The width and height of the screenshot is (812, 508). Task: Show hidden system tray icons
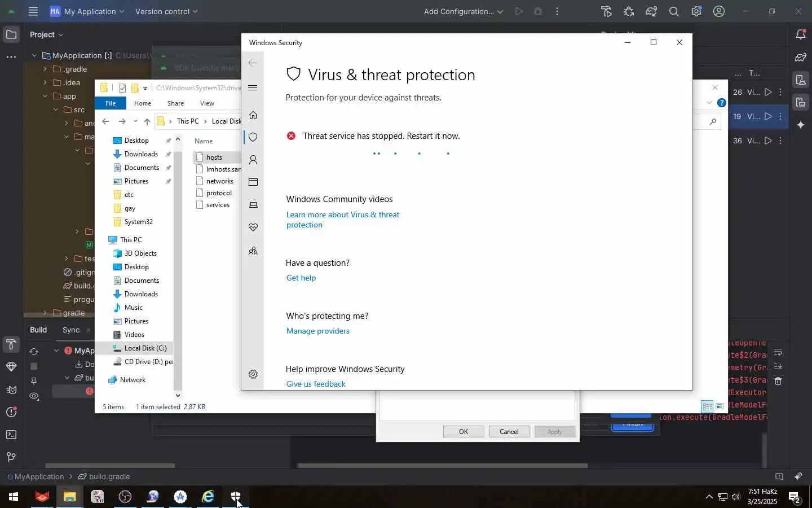[709, 497]
